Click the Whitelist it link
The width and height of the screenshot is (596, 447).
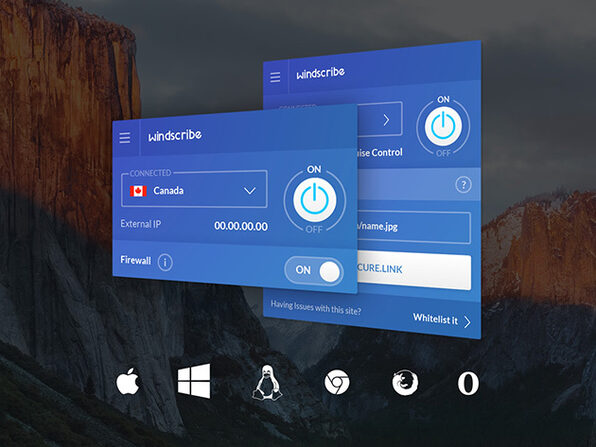click(x=442, y=320)
